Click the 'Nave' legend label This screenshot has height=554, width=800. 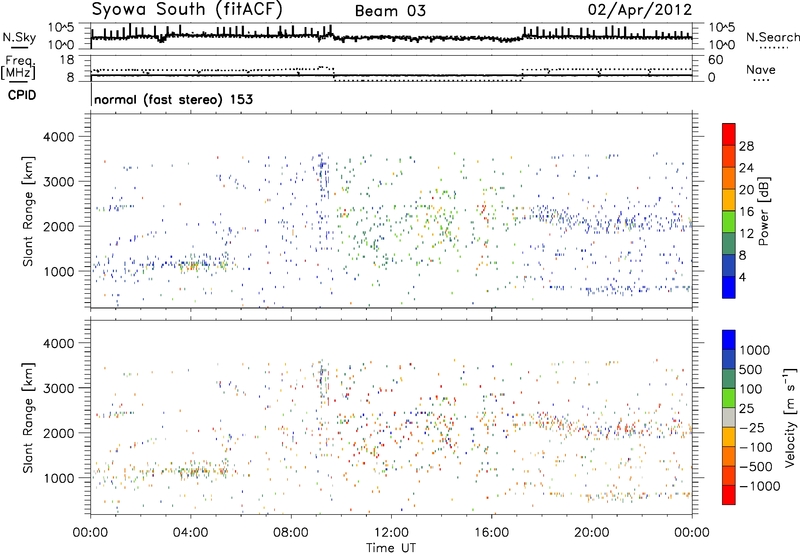pyautogui.click(x=761, y=70)
